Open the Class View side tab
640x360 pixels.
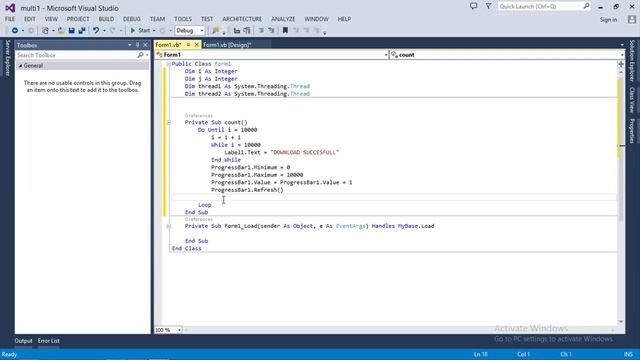coord(632,100)
